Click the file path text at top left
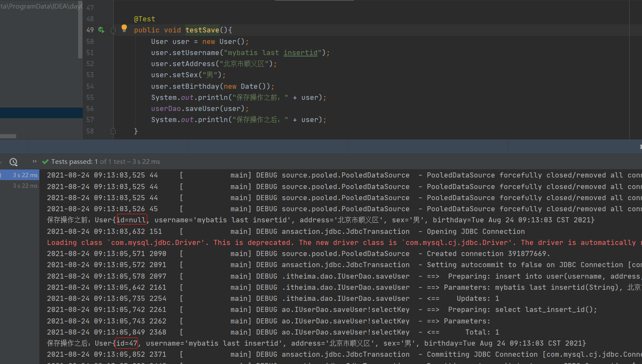Screen dimensions: 642x364 point(41,6)
